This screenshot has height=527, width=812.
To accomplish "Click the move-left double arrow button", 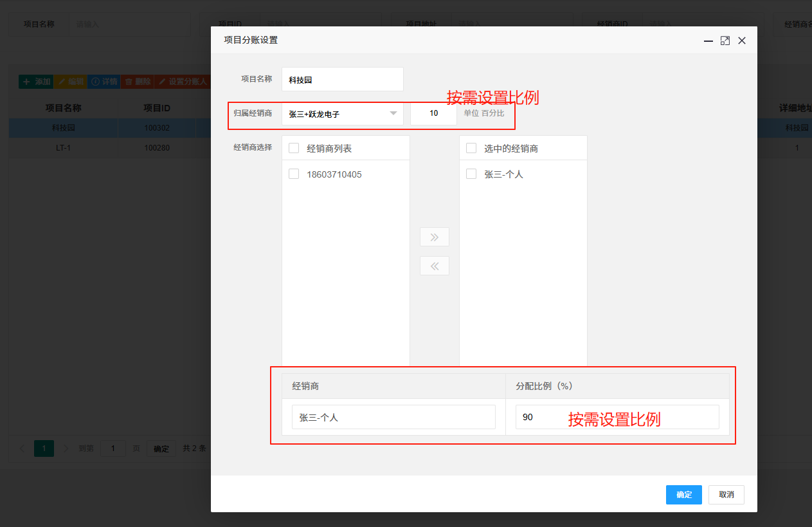I will click(435, 266).
